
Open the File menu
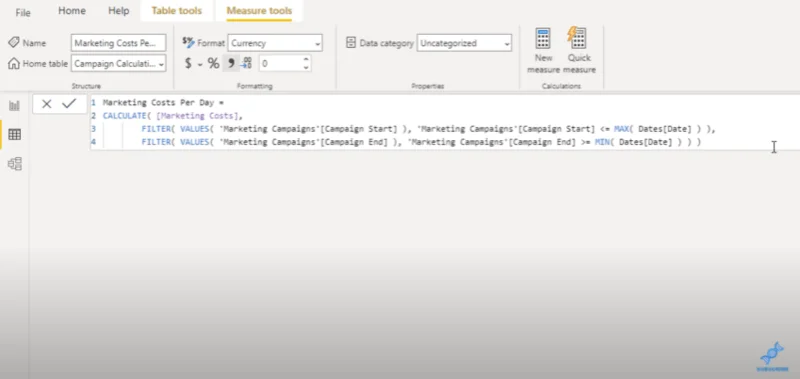(x=23, y=13)
